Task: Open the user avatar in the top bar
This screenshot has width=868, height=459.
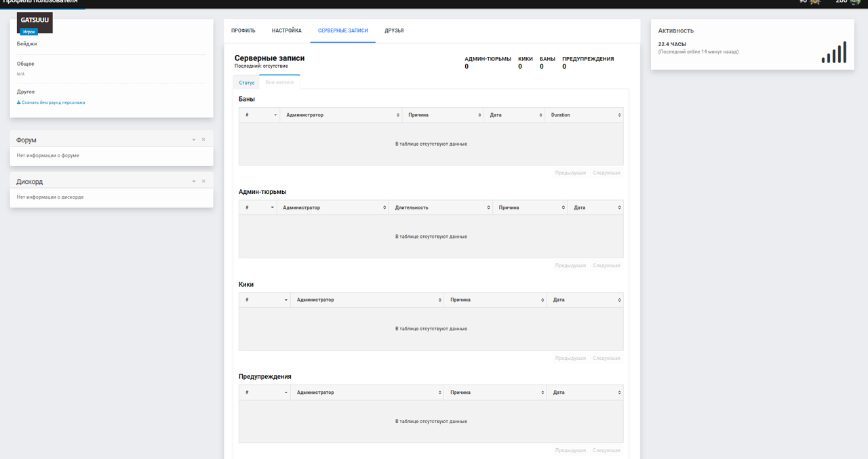Action: [x=856, y=3]
